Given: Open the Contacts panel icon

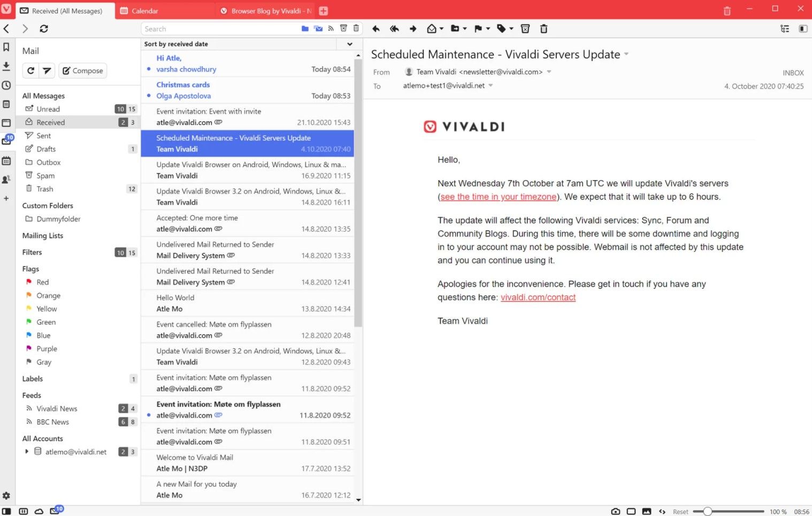Looking at the screenshot, I should pos(6,180).
